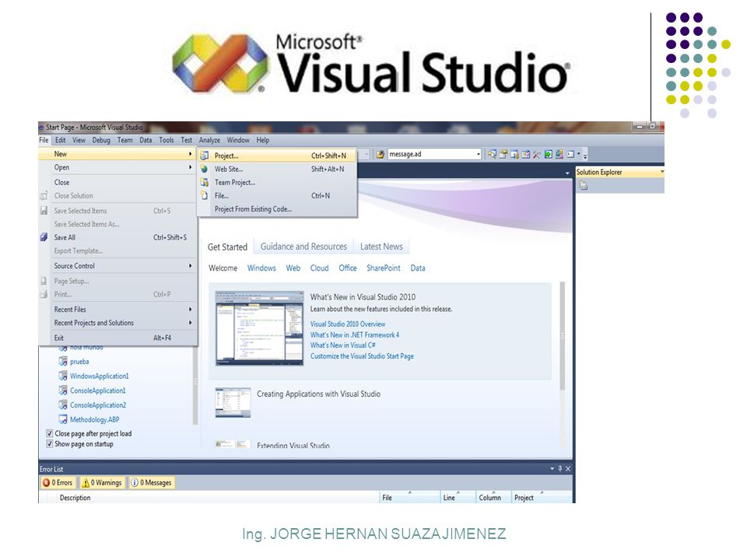Viewport: 747px width, 560px height.
Task: Open the message.ad combo box dropdown
Action: click(478, 154)
